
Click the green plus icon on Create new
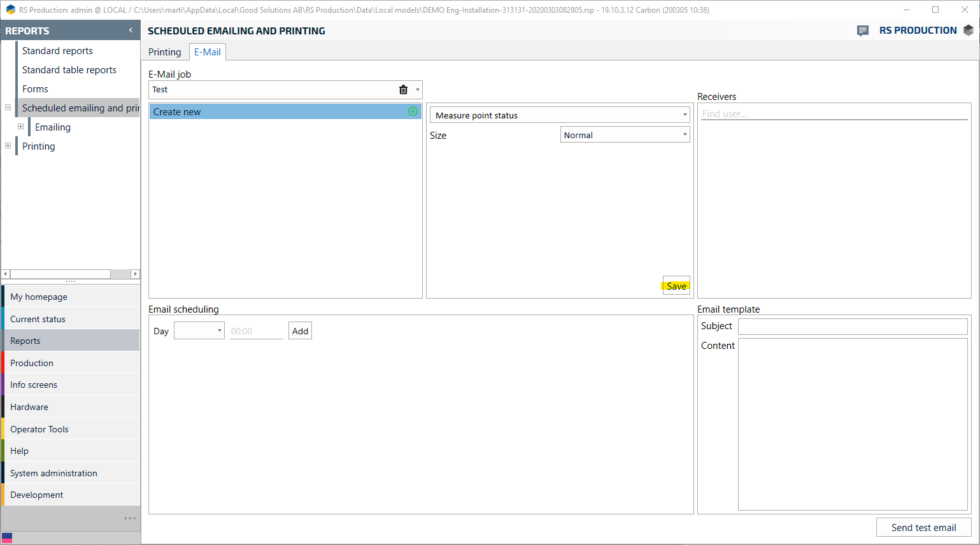point(413,111)
